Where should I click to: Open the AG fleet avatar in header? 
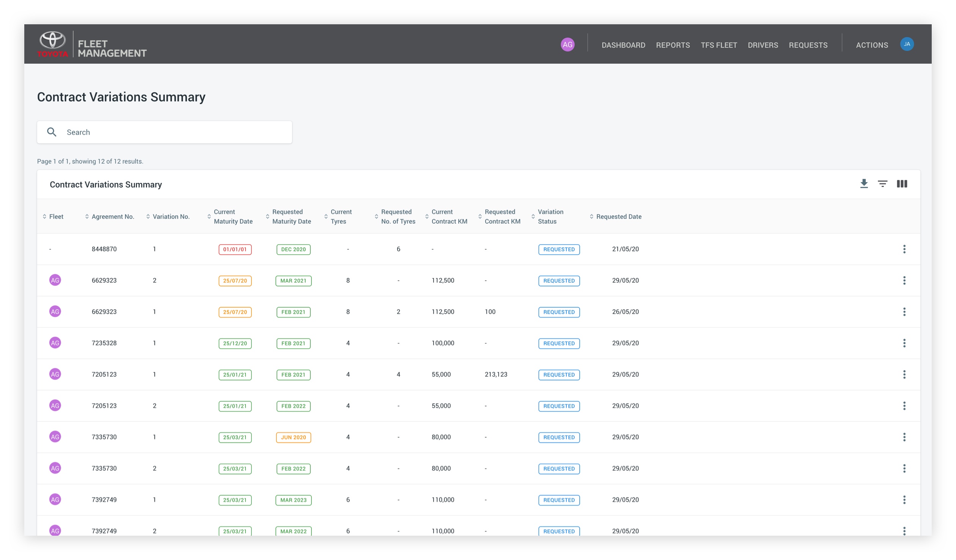pos(568,45)
